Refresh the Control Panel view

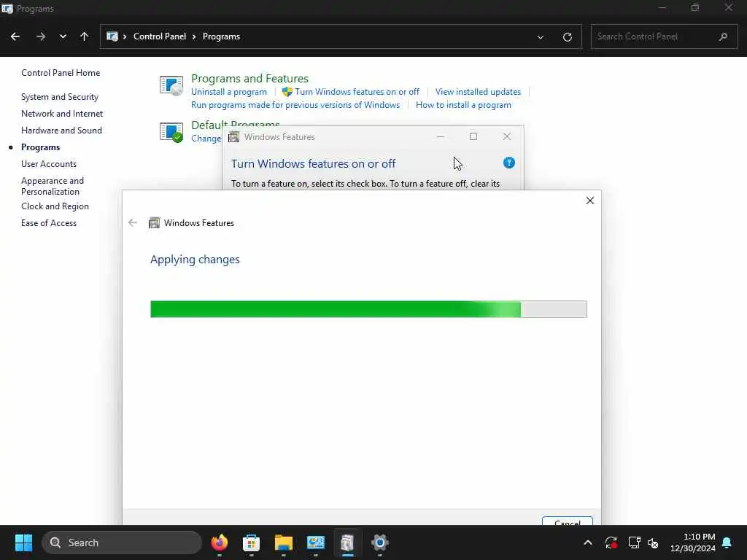click(567, 36)
